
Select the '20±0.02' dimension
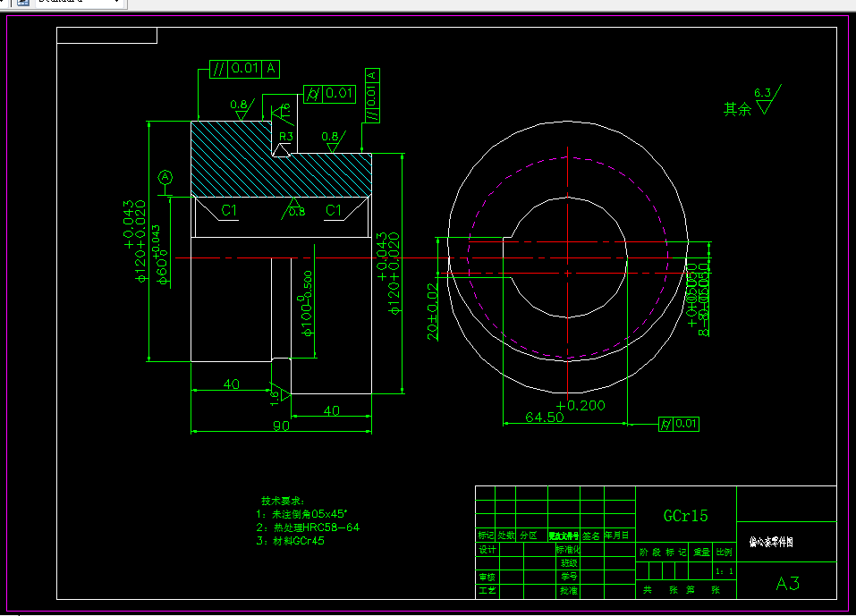tap(432, 311)
